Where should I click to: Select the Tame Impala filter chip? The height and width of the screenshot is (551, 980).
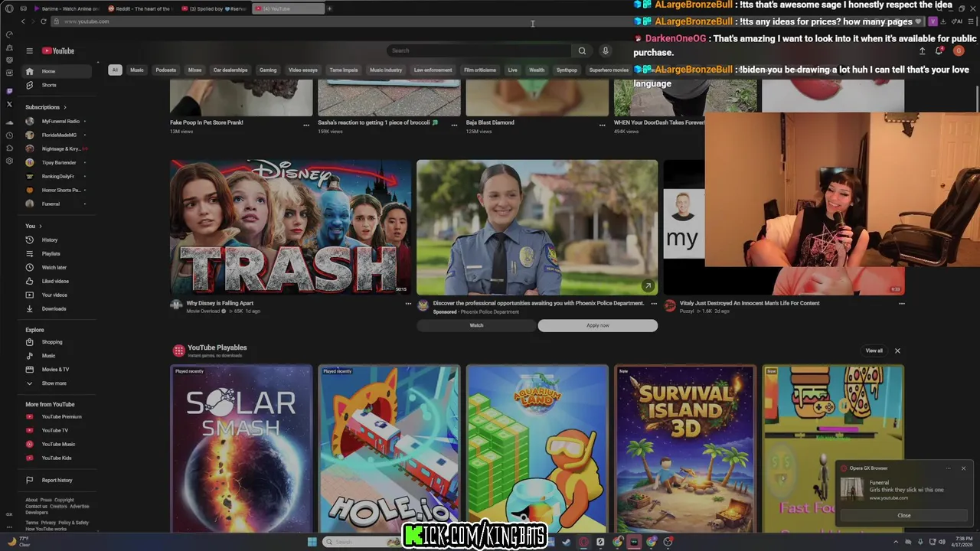pyautogui.click(x=344, y=70)
